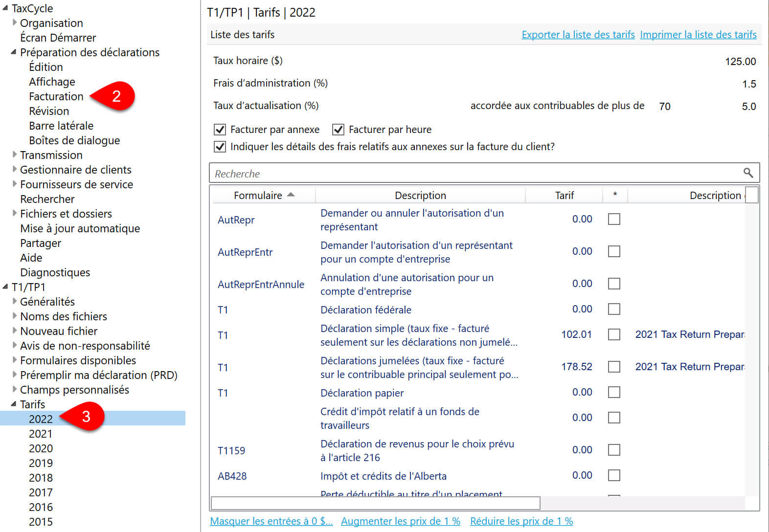Collapse Préparation des déclarations node
This screenshot has width=769, height=532.
pos(14,52)
